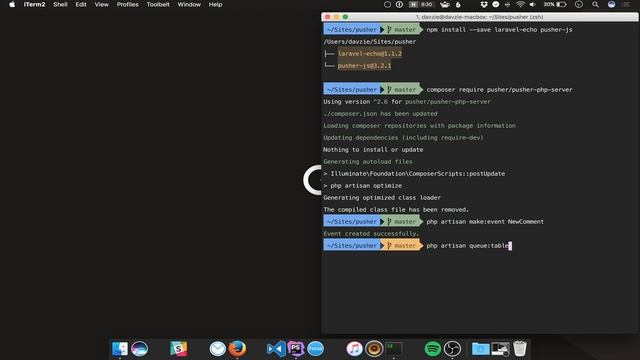The height and width of the screenshot is (360, 640).
Task: Click the Dropbox menu bar icon
Action: coord(484,4)
